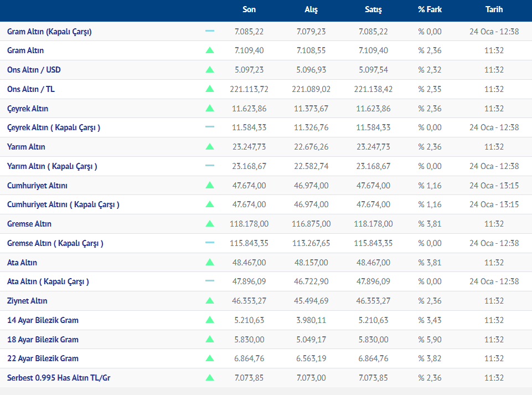This screenshot has height=395, width=532.
Task: Click the green arrow next to Gremse Altın
Action: 210,224
